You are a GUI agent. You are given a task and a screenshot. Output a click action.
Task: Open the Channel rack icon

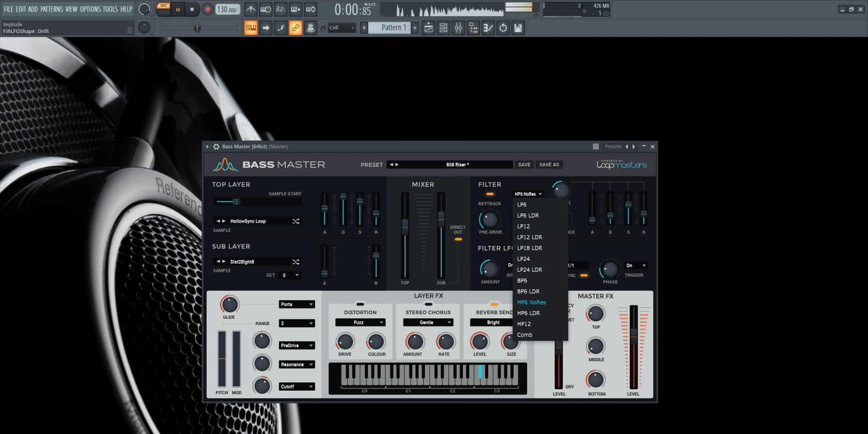click(443, 28)
